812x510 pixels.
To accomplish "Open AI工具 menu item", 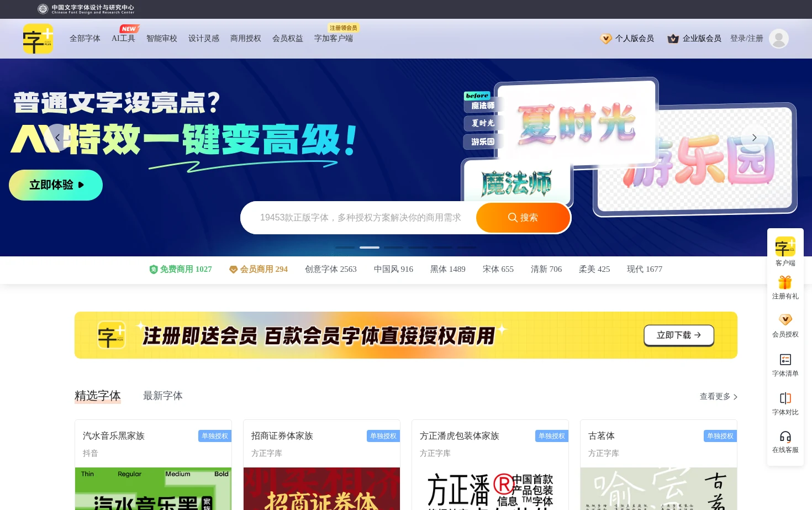I will click(123, 38).
